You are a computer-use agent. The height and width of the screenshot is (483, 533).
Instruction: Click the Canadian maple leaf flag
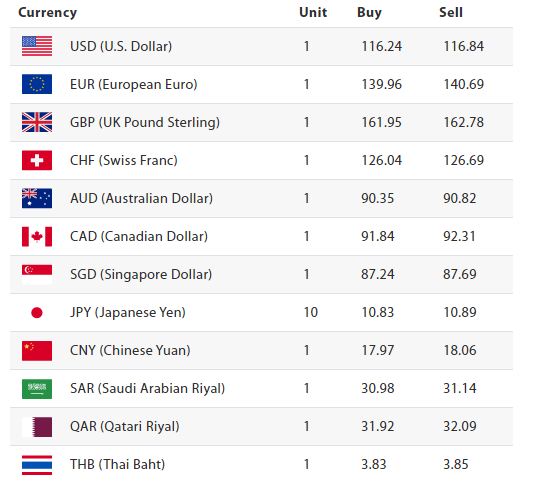pos(37,236)
